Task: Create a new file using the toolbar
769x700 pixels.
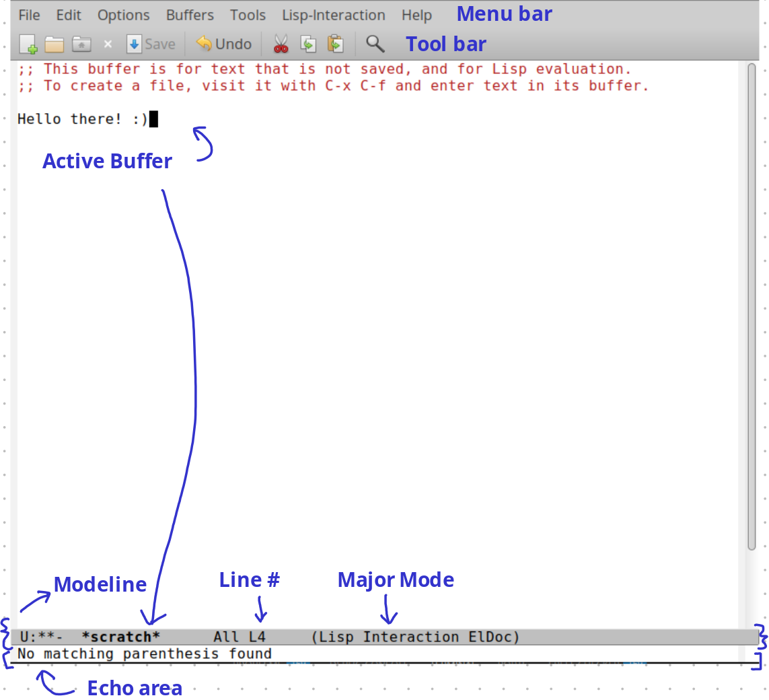Action: 29,43
